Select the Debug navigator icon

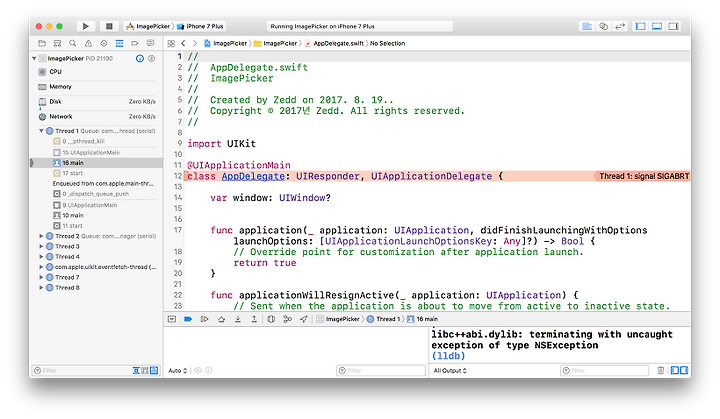pos(119,43)
